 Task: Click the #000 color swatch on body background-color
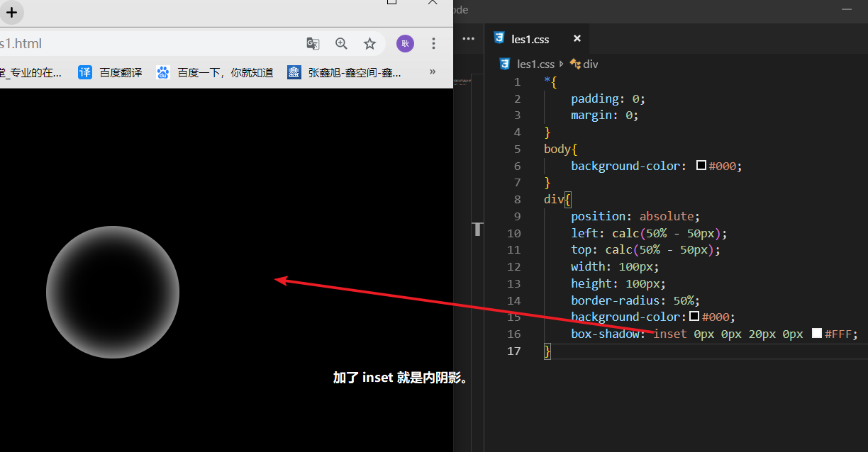(701, 165)
